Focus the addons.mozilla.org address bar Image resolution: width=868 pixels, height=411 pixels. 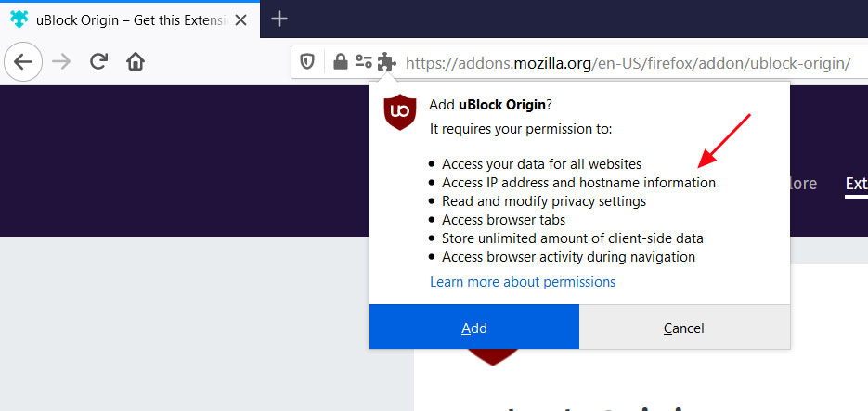coord(628,63)
